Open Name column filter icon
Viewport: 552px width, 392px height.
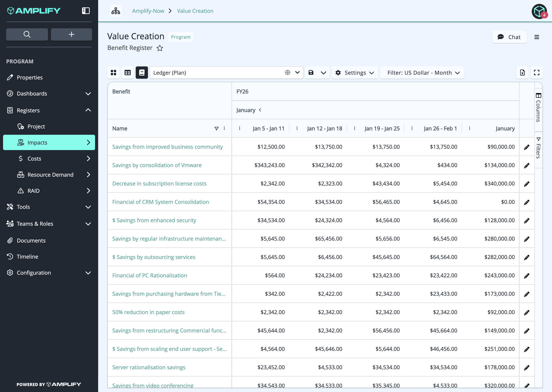click(217, 128)
